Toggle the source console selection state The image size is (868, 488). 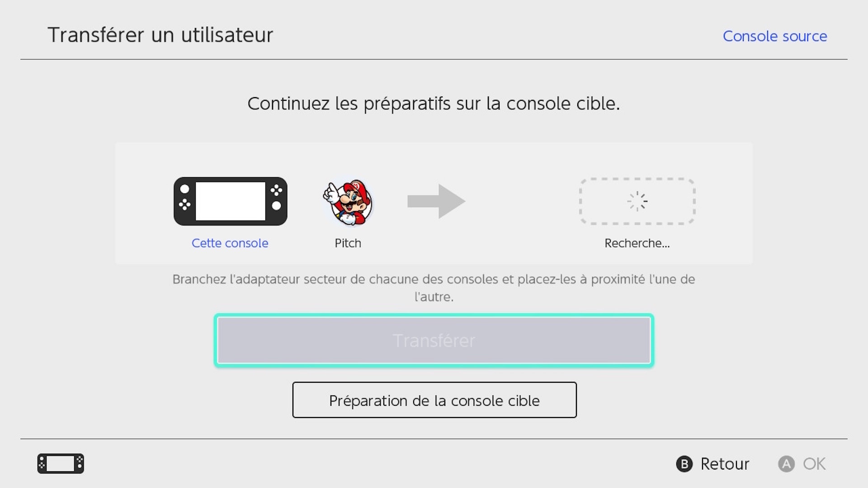coord(775,36)
